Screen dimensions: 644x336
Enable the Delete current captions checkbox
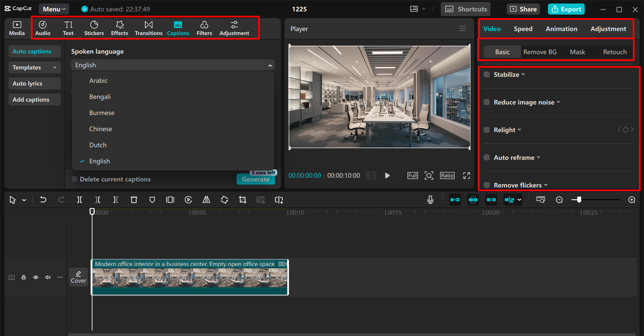click(75, 179)
